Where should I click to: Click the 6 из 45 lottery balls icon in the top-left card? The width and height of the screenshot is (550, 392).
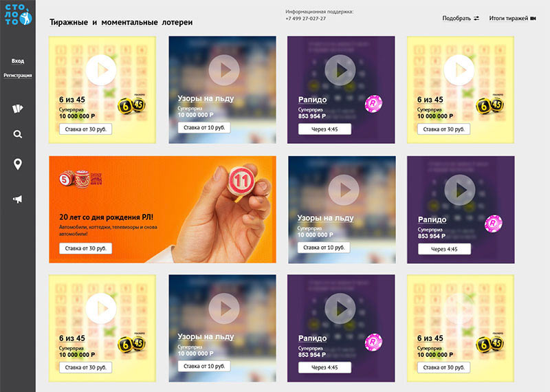[131, 105]
